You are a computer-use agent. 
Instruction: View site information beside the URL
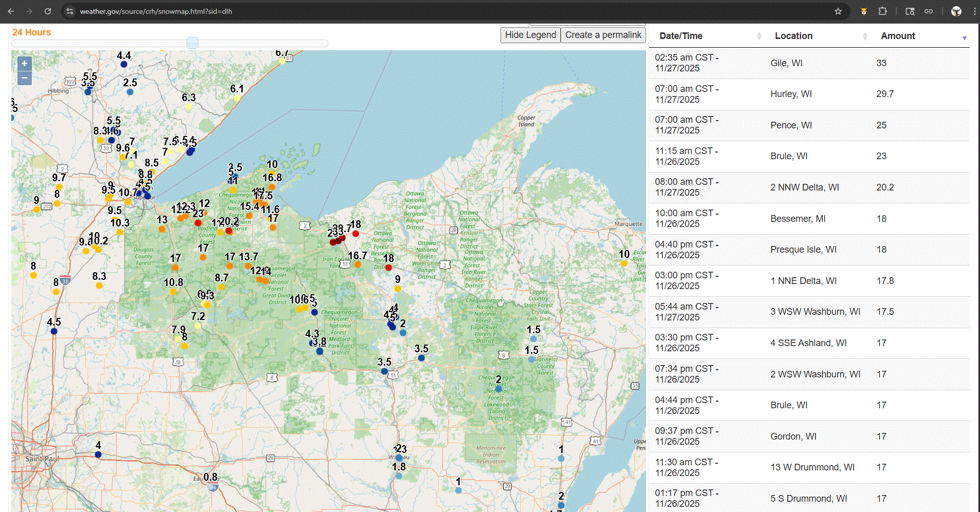(x=70, y=11)
